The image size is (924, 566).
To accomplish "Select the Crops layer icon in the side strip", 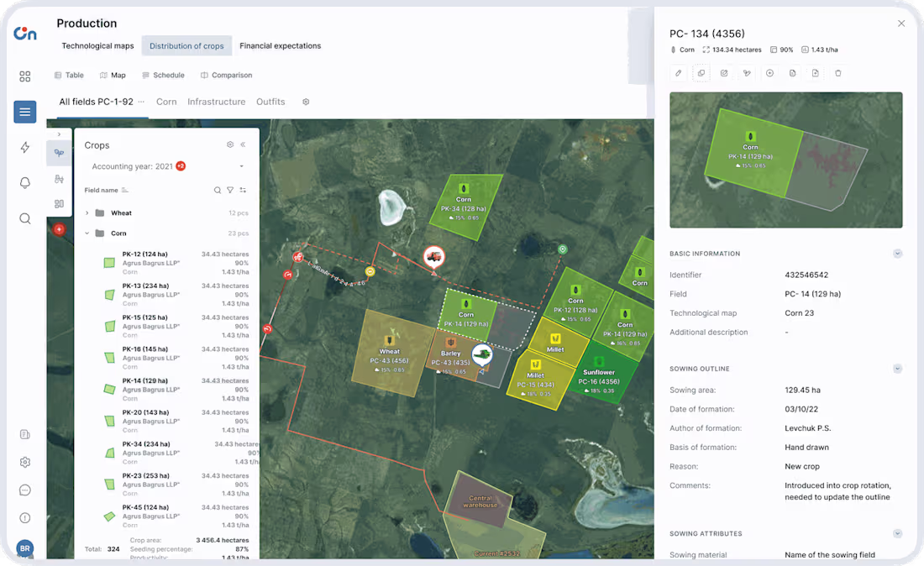I will click(59, 153).
